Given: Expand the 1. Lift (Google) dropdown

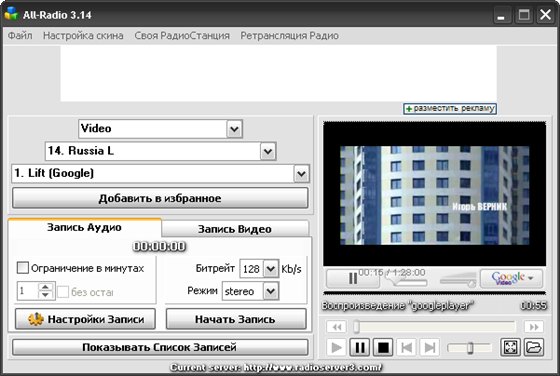Looking at the screenshot, I should [x=301, y=174].
